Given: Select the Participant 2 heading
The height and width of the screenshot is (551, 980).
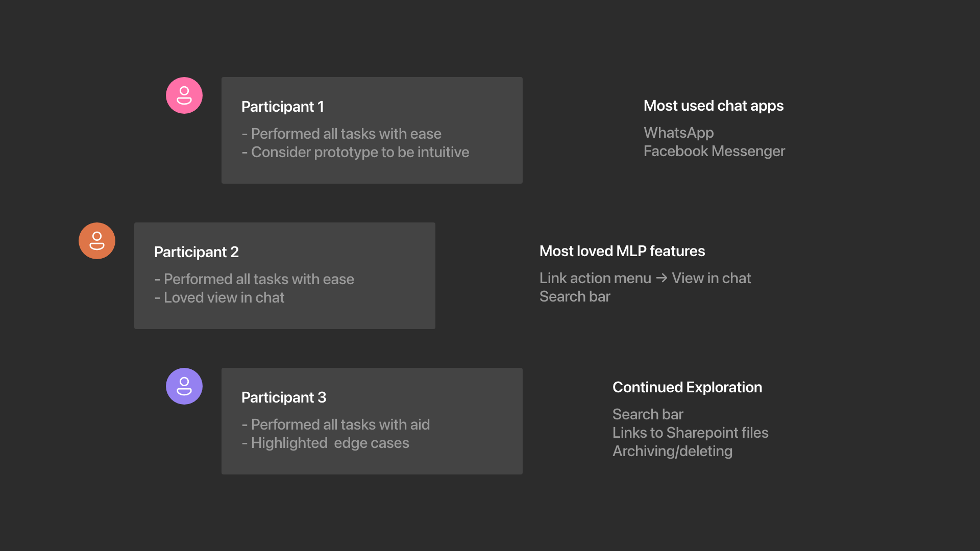Looking at the screenshot, I should click(x=197, y=252).
